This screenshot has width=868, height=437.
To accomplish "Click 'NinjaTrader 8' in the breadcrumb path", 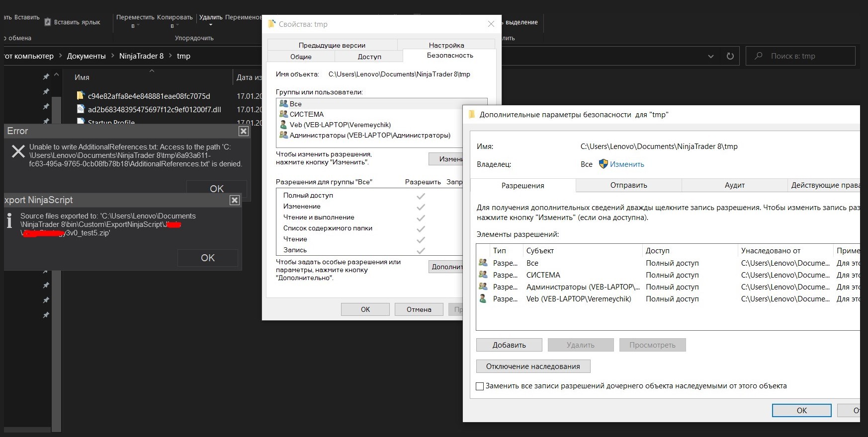I will coord(141,56).
